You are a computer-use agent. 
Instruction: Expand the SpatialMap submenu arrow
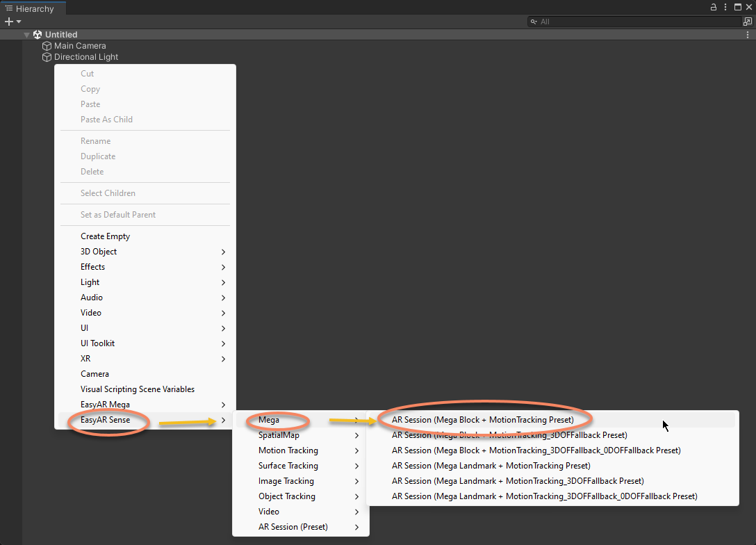pyautogui.click(x=356, y=435)
